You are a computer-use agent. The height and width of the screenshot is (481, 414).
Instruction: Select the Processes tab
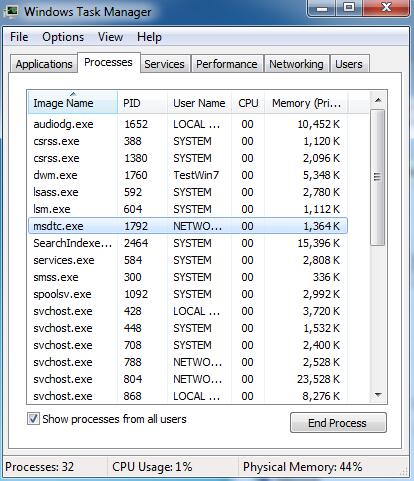click(108, 62)
